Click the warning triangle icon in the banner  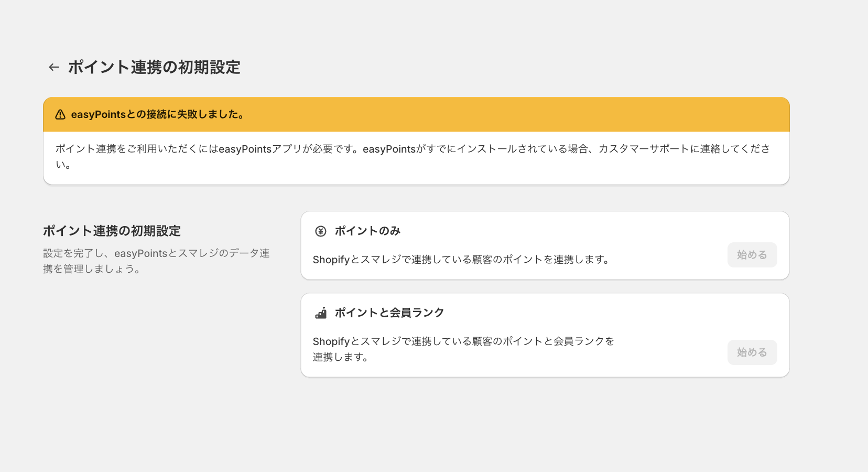[x=60, y=114]
